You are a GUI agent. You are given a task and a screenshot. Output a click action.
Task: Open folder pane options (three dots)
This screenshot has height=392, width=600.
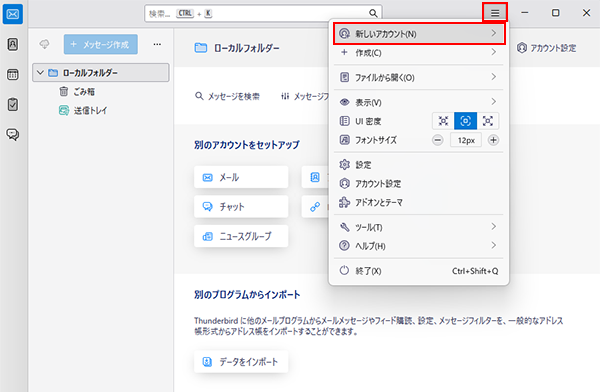[157, 44]
